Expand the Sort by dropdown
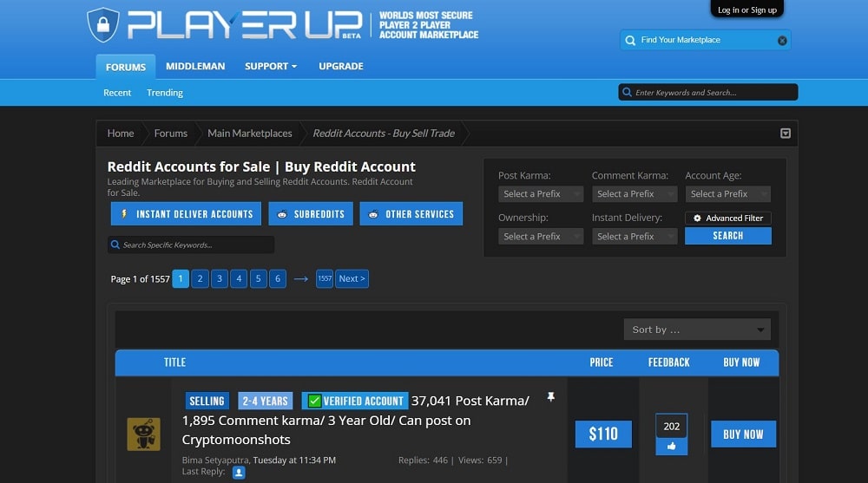Image resolution: width=868 pixels, height=483 pixels. point(697,330)
